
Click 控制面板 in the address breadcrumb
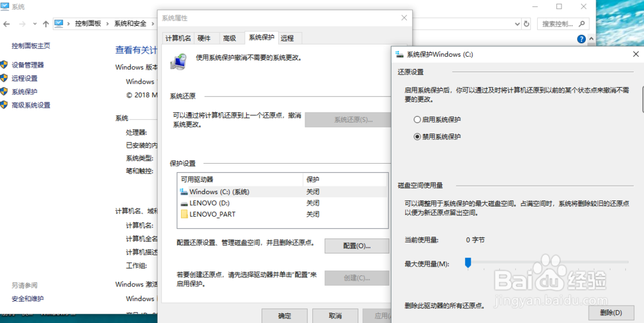coord(88,24)
